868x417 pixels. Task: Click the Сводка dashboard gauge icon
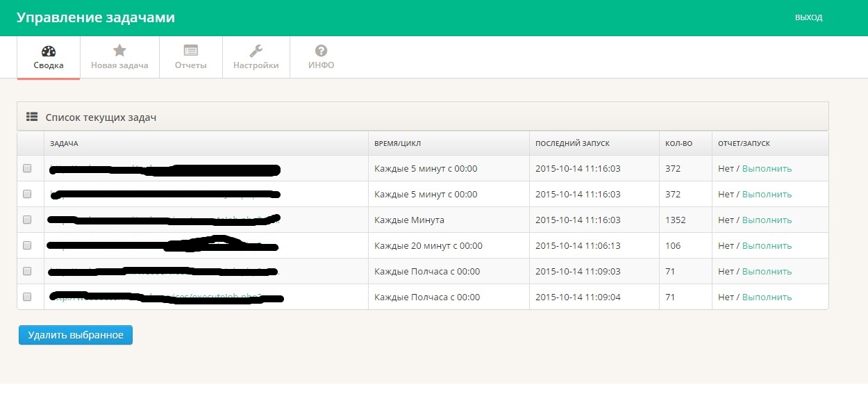(x=49, y=51)
